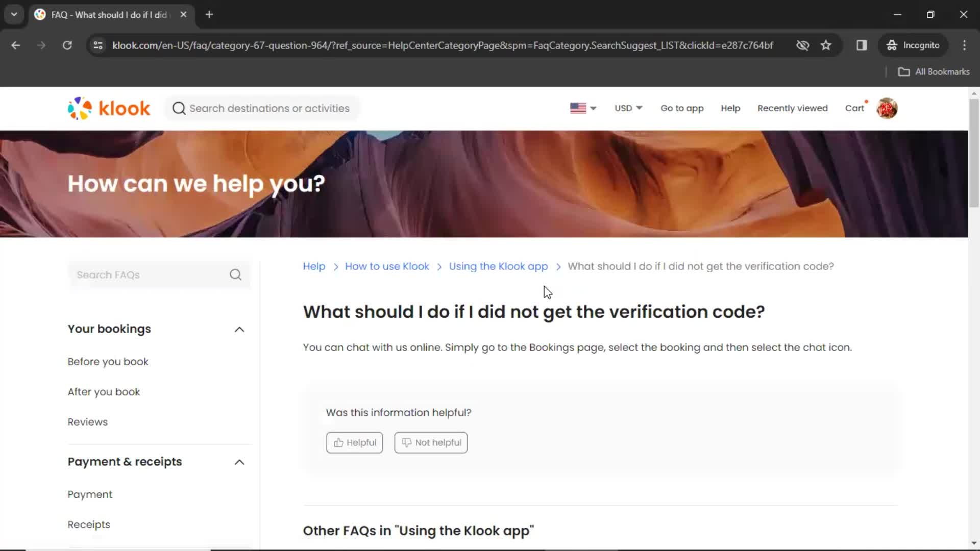Open Receipts FAQs

[89, 524]
